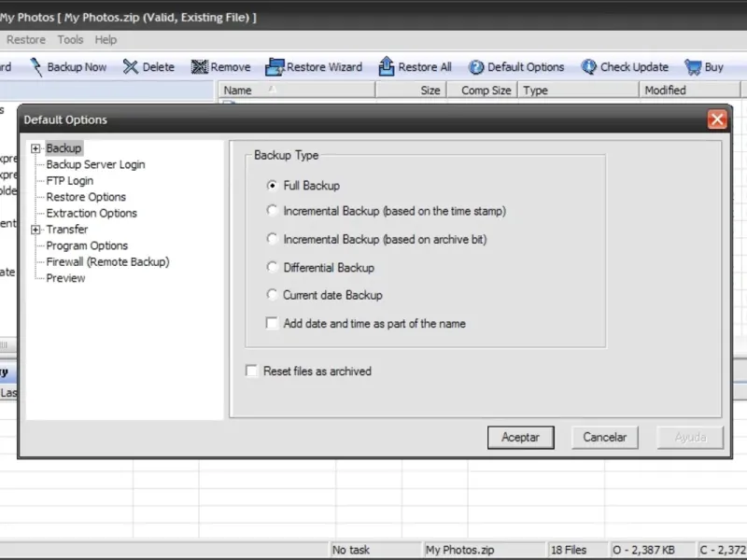
Task: Open Extraction Options in the tree
Action: (x=92, y=213)
